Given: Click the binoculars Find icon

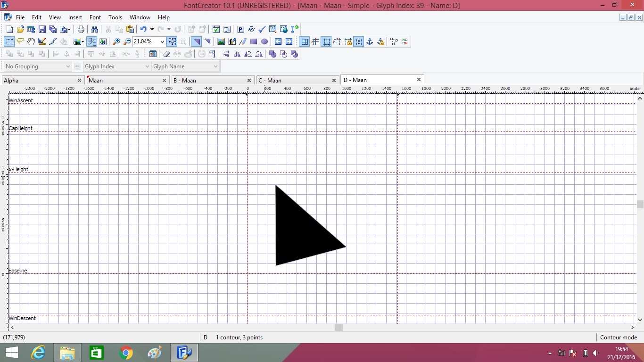Looking at the screenshot, I should [x=94, y=29].
